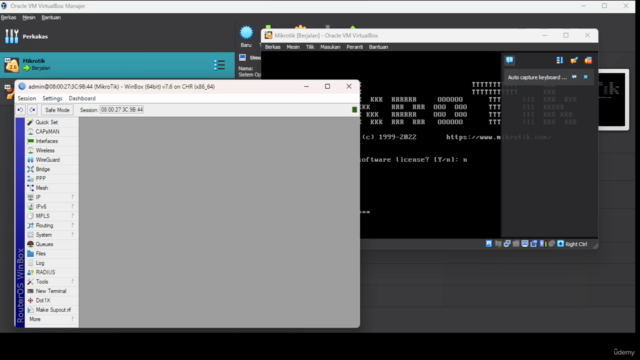Open Mesin menu in Mikrotik VM window

[293, 47]
